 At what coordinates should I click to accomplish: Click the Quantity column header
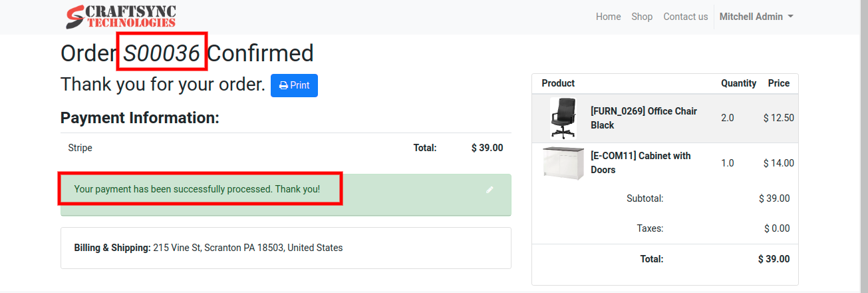pos(738,83)
